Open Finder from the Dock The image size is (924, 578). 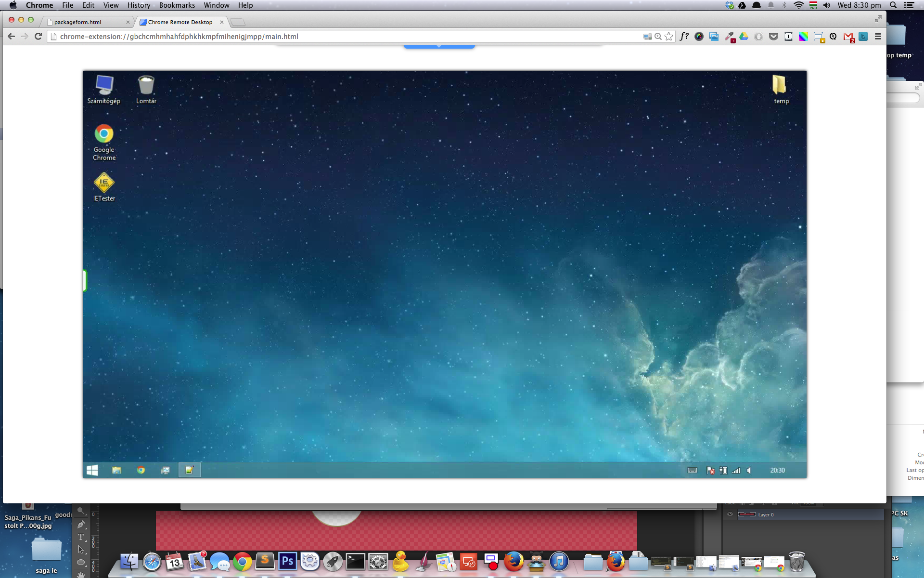coord(129,561)
